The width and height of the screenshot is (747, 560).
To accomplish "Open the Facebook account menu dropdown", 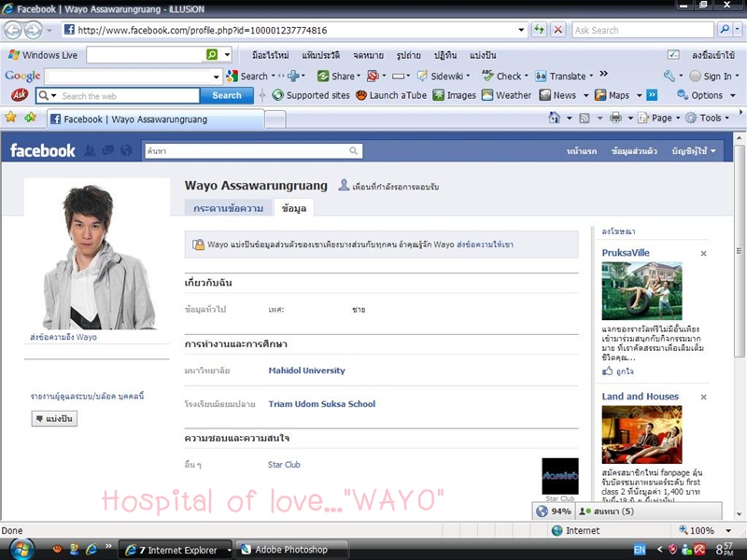I will click(x=694, y=151).
